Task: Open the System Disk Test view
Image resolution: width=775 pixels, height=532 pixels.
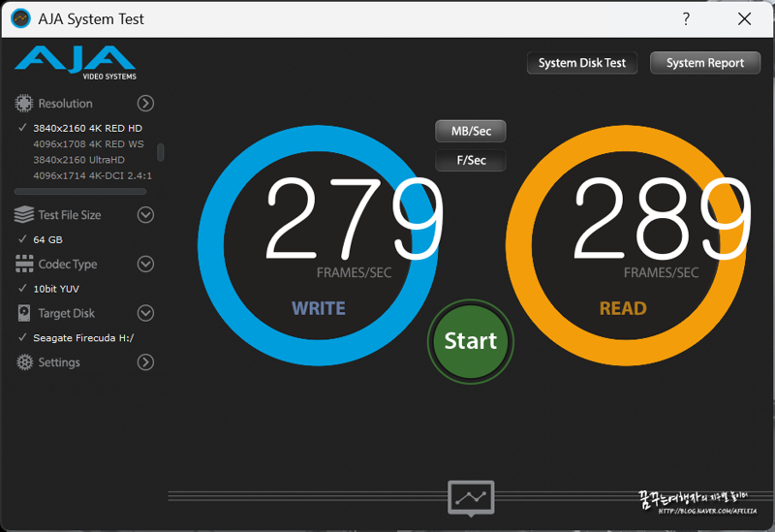Action: [x=582, y=63]
